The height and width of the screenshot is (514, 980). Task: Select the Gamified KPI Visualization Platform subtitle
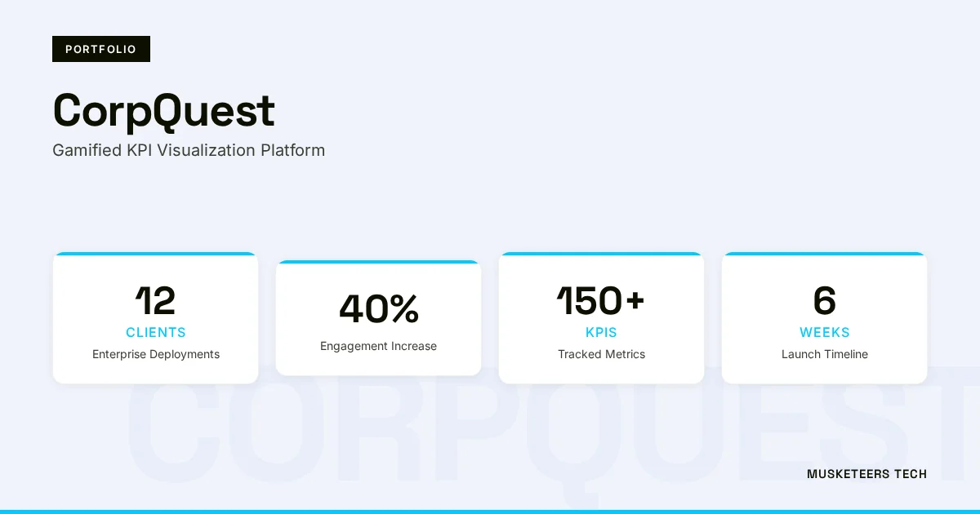(189, 150)
